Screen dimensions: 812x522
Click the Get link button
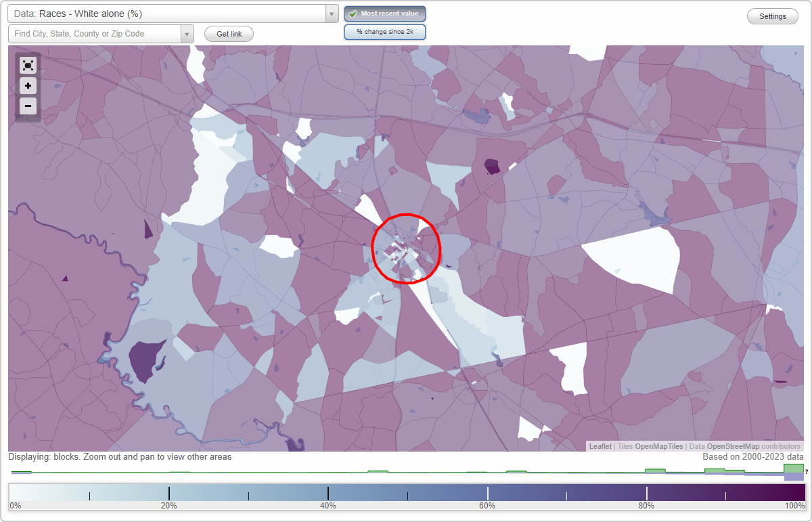point(228,33)
